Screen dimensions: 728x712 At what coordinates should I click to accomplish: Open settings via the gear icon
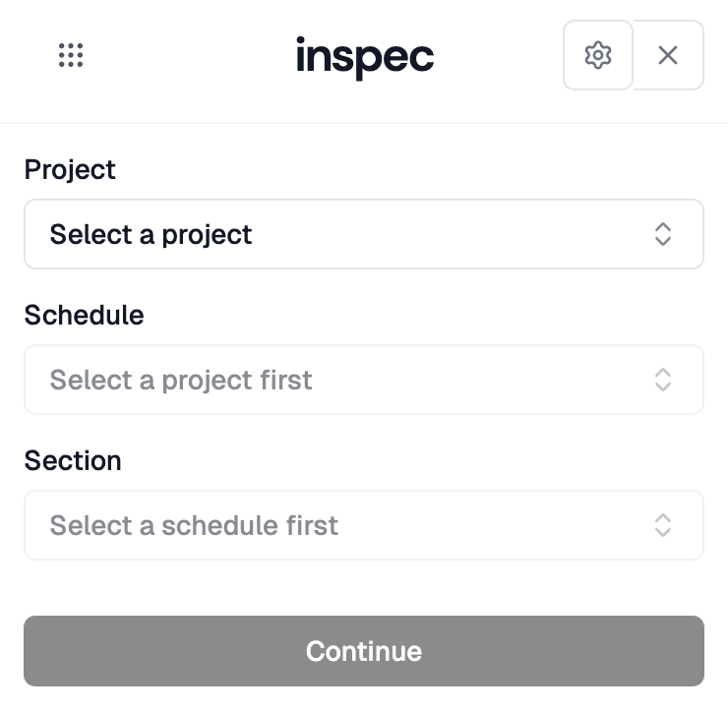598,55
